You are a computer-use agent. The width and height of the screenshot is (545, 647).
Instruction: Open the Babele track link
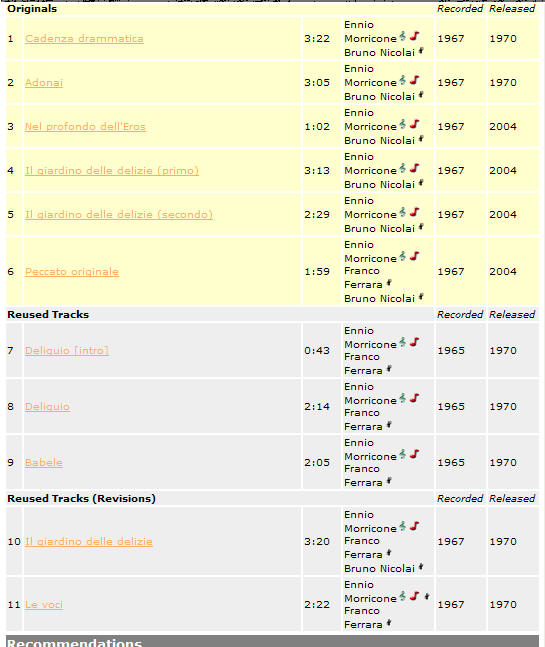tap(44, 463)
